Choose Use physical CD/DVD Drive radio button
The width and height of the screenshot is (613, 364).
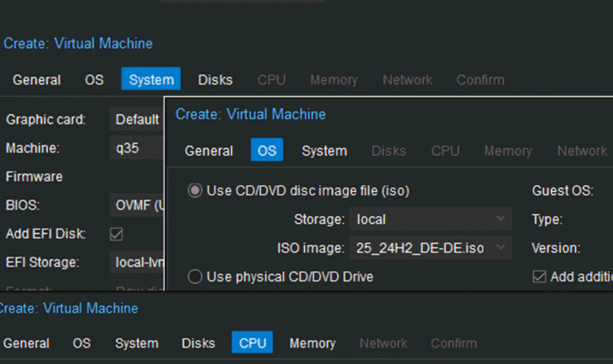click(x=195, y=277)
